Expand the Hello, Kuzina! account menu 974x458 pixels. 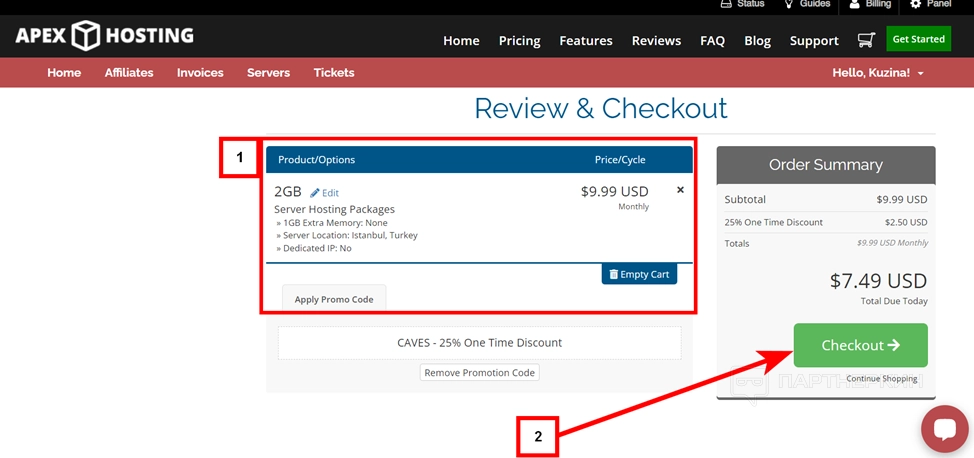[878, 73]
